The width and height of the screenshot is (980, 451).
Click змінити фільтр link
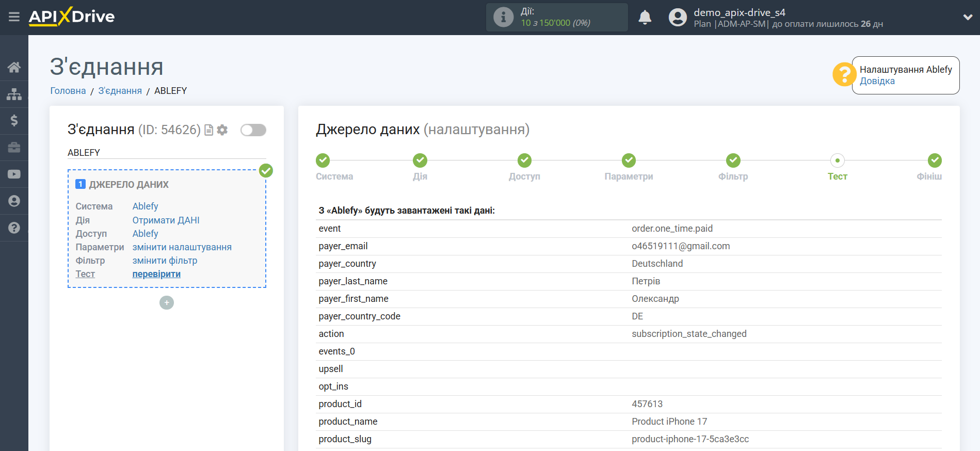[165, 261]
